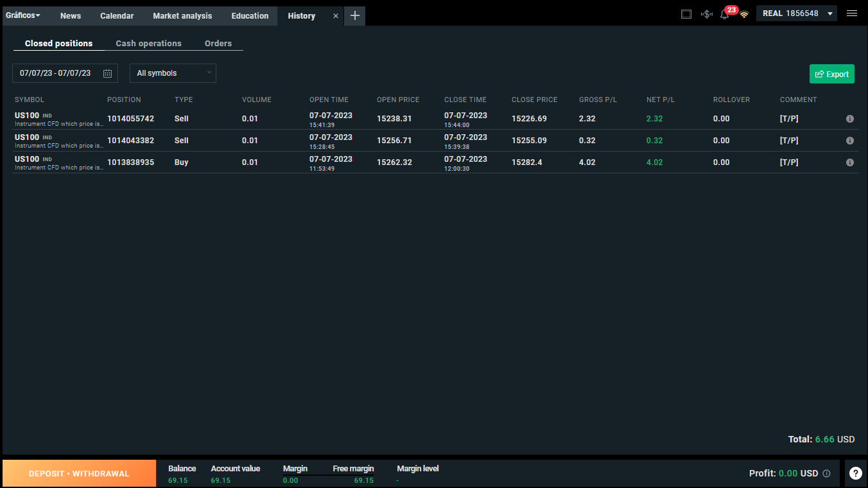The image size is (868, 488).
Task: Sort by the POSITION column header
Action: click(x=124, y=100)
